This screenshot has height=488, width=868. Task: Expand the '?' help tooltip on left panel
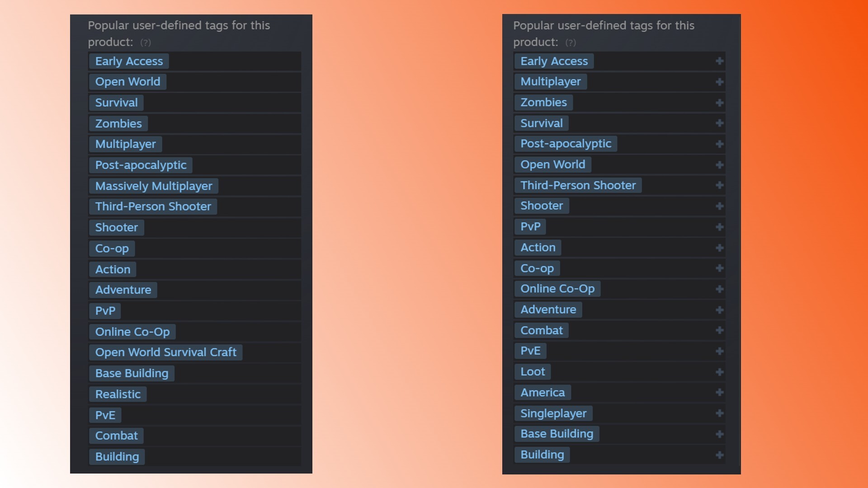pos(145,42)
